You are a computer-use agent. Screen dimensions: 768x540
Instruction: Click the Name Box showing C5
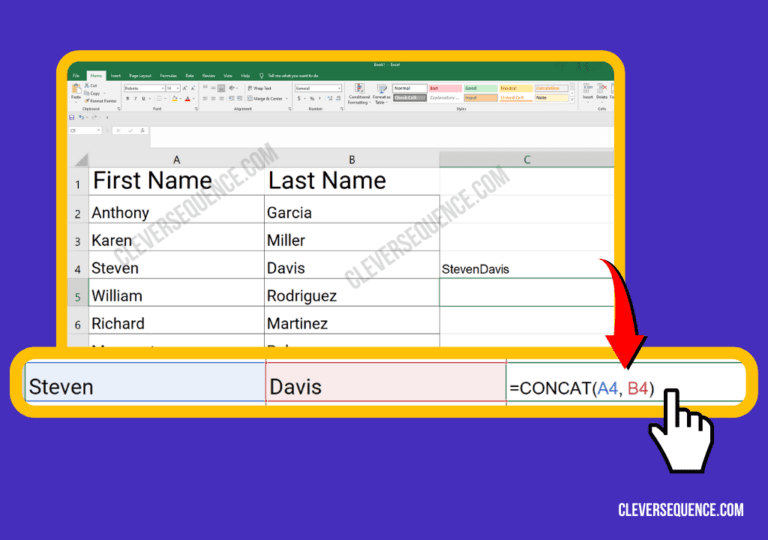click(x=85, y=130)
